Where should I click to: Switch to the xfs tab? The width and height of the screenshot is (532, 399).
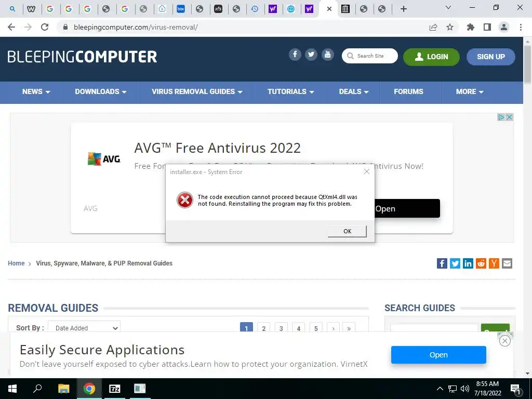coord(218,9)
